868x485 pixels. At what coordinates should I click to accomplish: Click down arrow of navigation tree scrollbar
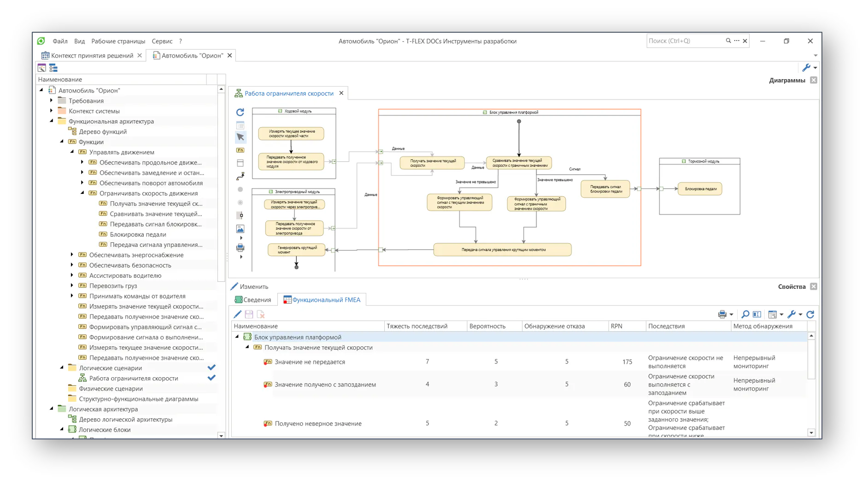coord(221,435)
